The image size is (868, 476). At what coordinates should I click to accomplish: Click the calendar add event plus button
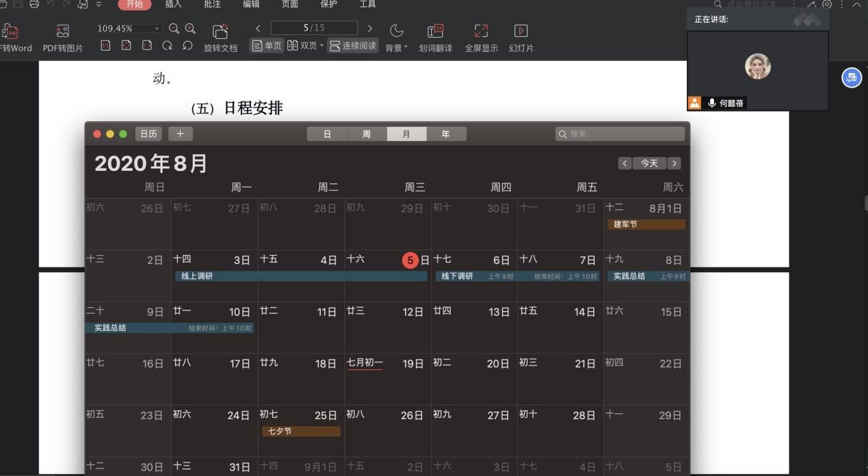pos(181,134)
